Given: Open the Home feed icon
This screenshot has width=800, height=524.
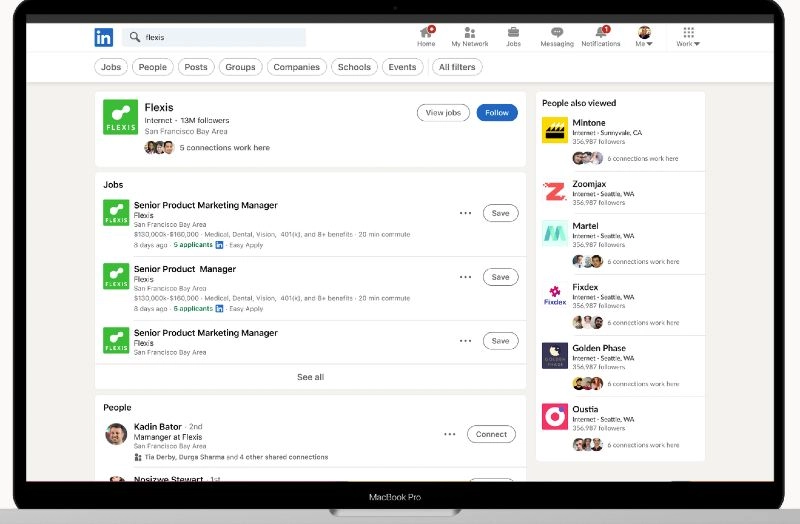Looking at the screenshot, I should coord(426,33).
